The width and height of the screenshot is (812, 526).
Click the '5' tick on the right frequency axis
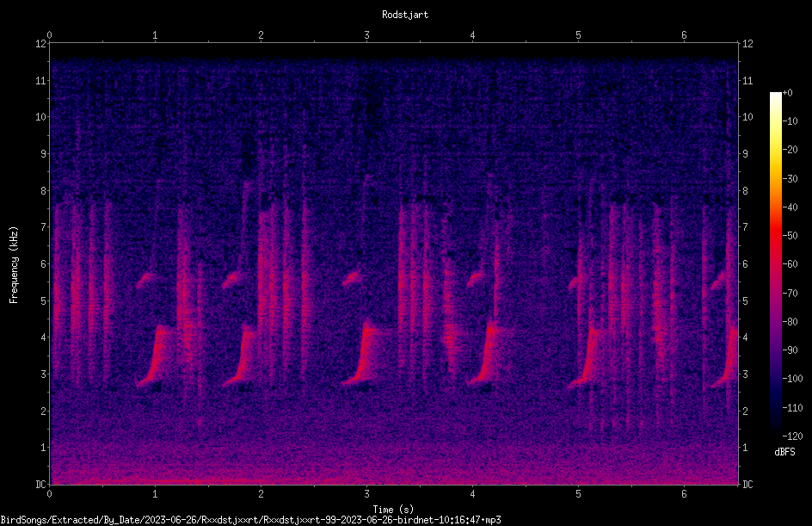point(745,301)
